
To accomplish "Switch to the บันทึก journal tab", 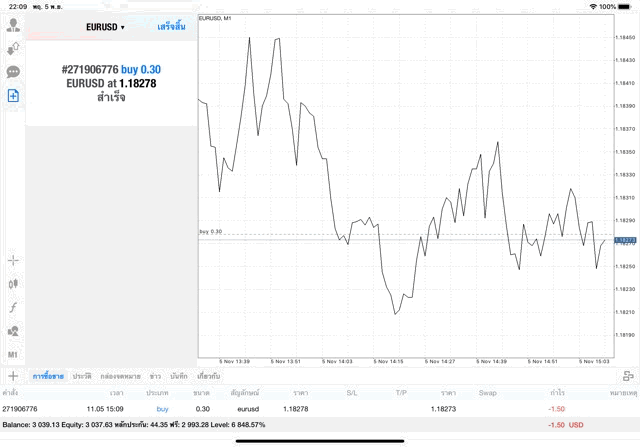I will coord(179,376).
